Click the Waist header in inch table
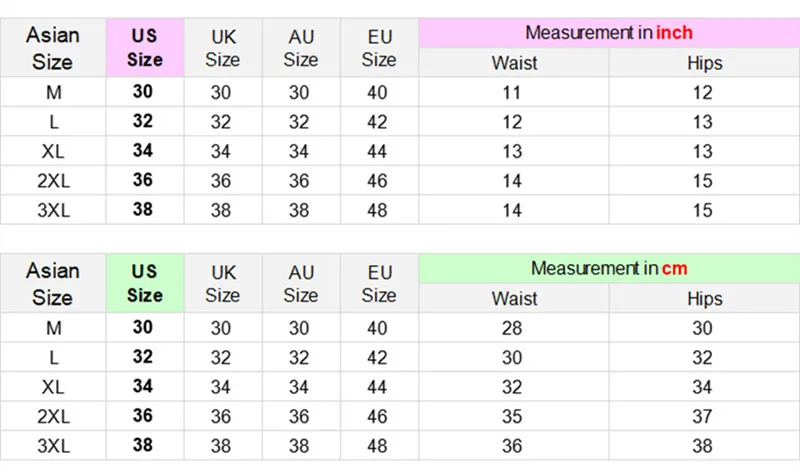 pyautogui.click(x=514, y=63)
